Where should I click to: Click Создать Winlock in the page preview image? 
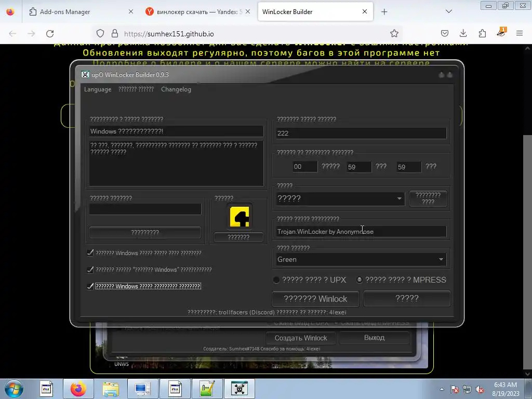pos(301,338)
